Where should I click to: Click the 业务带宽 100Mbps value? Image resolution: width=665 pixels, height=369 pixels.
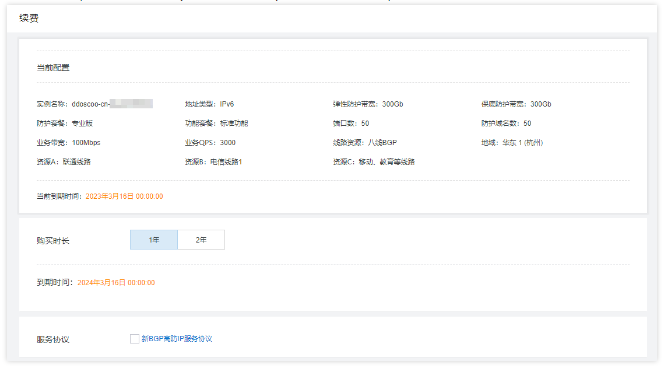pyautogui.click(x=86, y=143)
